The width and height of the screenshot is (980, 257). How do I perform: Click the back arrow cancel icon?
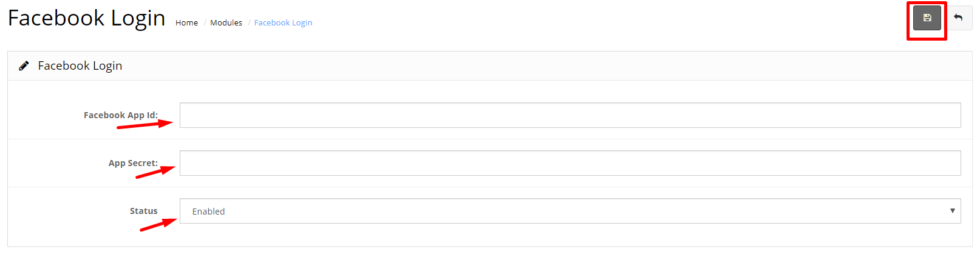coord(958,18)
